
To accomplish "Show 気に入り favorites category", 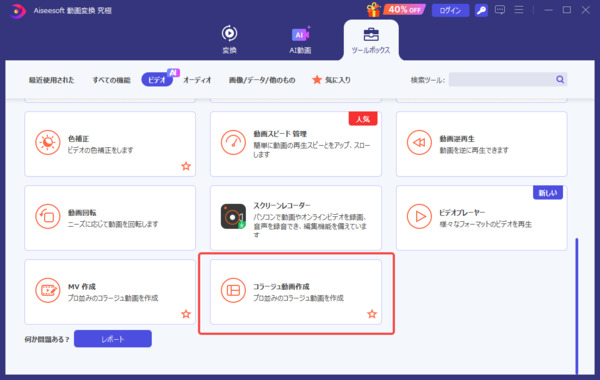I will 331,80.
